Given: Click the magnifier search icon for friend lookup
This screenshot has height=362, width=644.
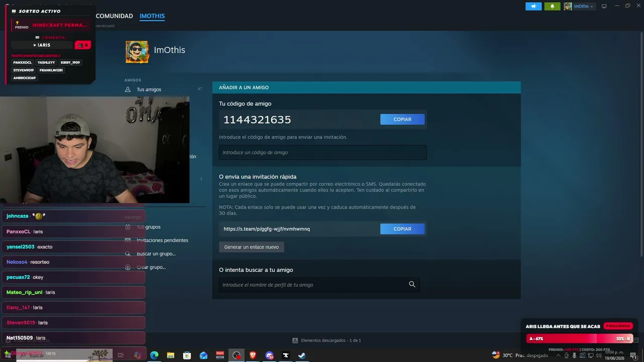Looking at the screenshot, I should tap(412, 285).
